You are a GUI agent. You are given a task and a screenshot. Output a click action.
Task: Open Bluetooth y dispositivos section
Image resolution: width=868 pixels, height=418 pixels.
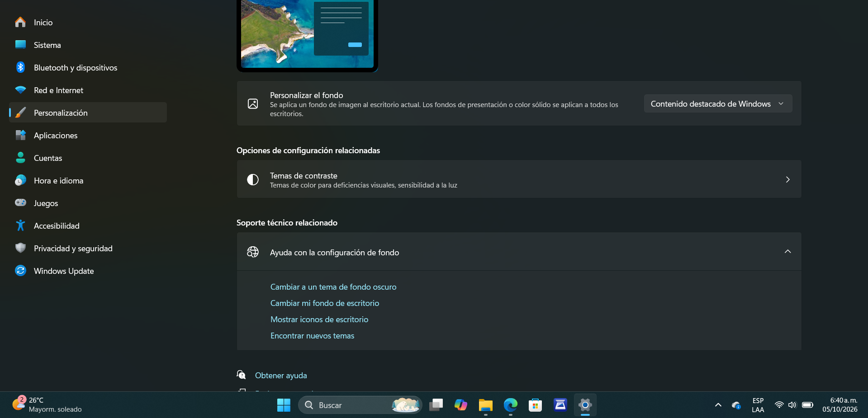pyautogui.click(x=88, y=67)
